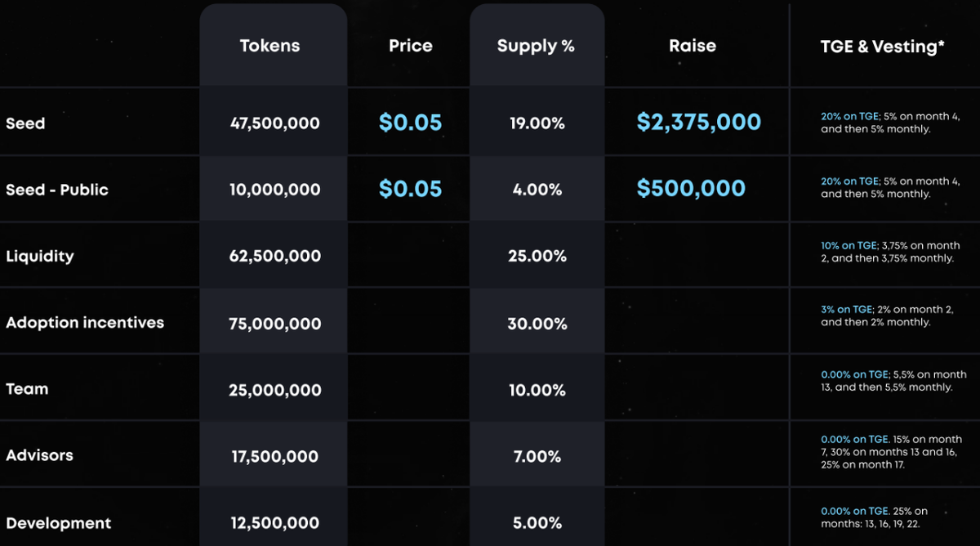This screenshot has width=980, height=546.
Task: Select the Liquidity row label
Action: (40, 256)
